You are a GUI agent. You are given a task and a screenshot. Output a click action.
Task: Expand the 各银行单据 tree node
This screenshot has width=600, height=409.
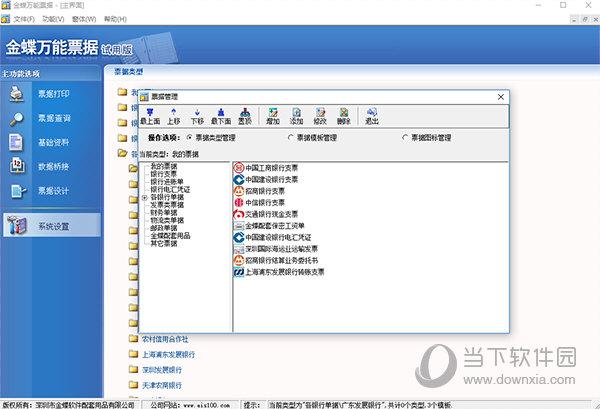coord(144,197)
